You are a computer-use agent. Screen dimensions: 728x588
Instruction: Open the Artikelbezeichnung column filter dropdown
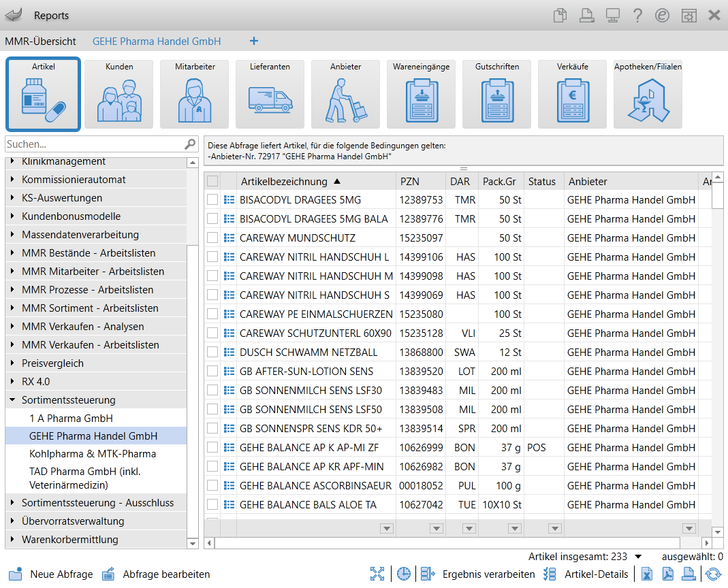coord(387,528)
